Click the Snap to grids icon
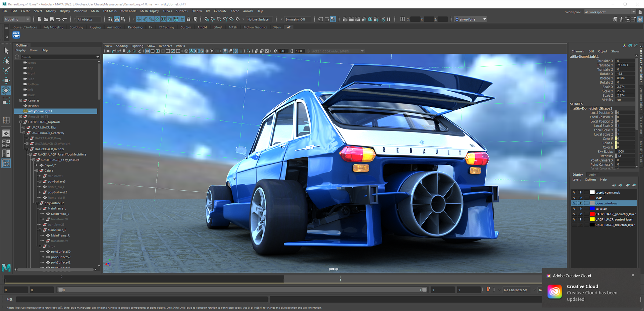 [207, 19]
